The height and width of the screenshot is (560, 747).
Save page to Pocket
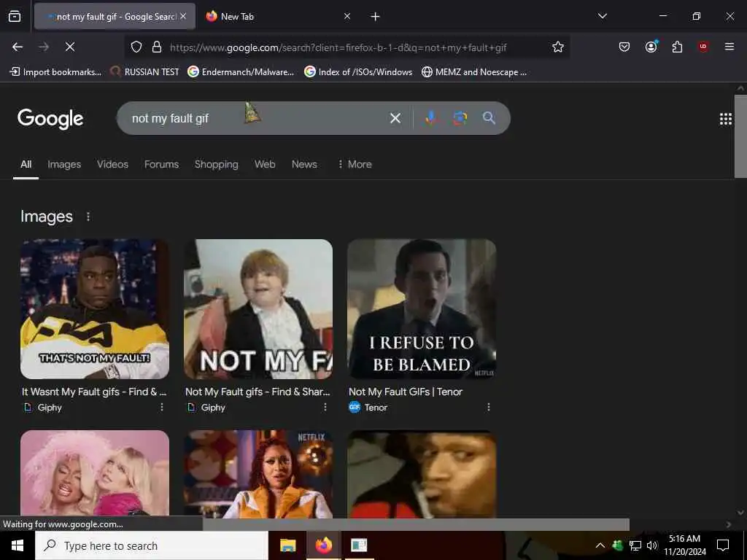[x=624, y=47]
